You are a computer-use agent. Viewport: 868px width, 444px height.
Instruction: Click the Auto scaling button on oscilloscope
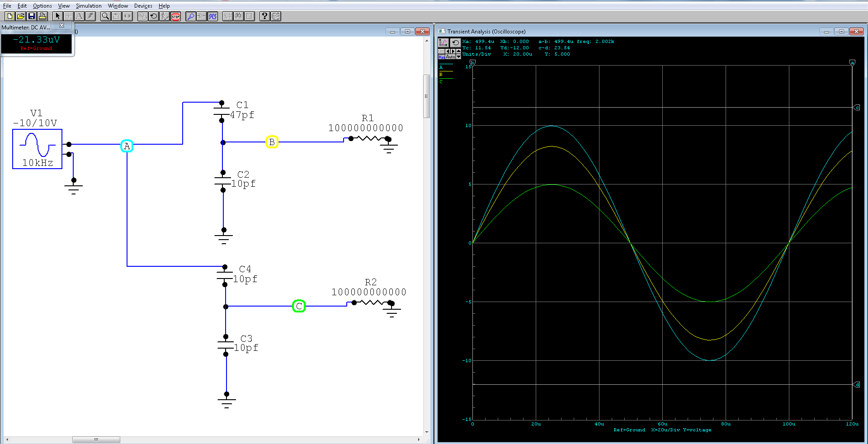[451, 57]
